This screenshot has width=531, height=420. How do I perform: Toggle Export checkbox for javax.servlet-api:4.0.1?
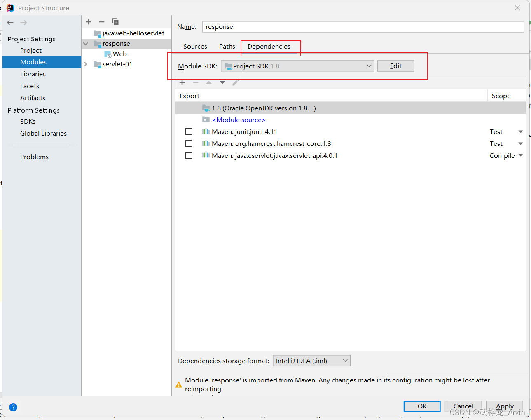pyautogui.click(x=189, y=155)
